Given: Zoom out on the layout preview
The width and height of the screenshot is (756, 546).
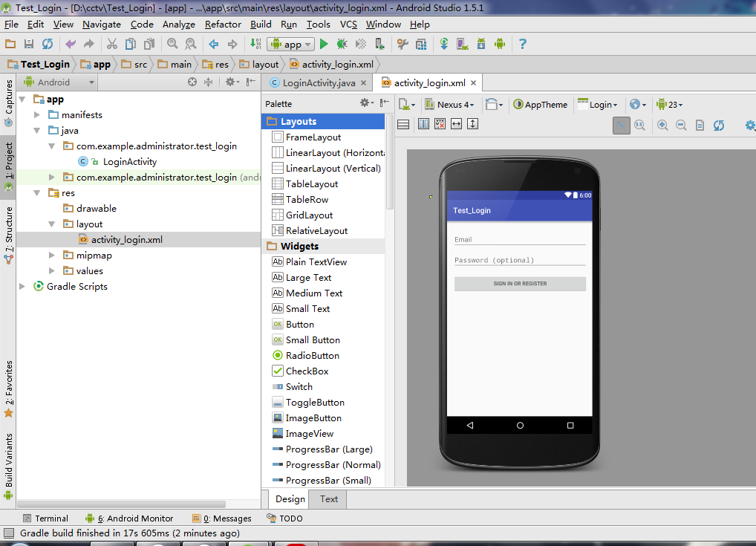Looking at the screenshot, I should [681, 126].
